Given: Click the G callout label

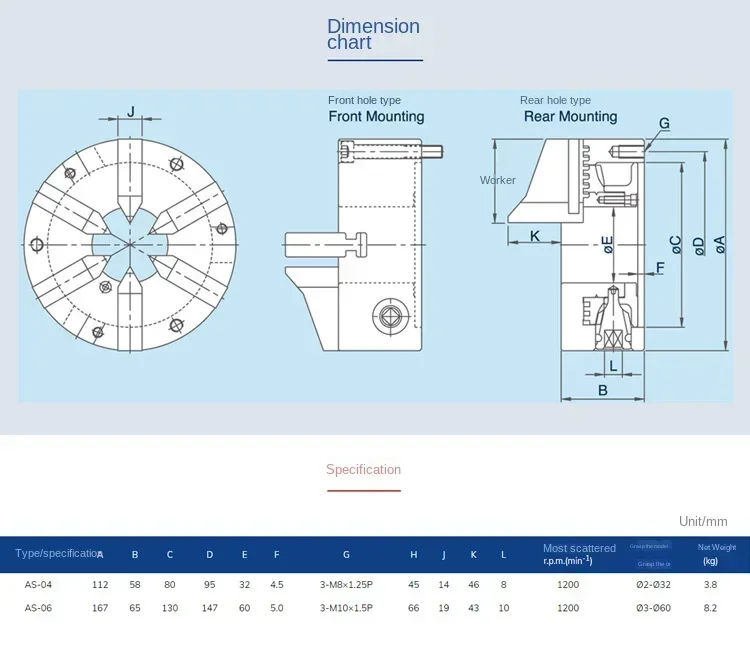Looking at the screenshot, I should (664, 123).
